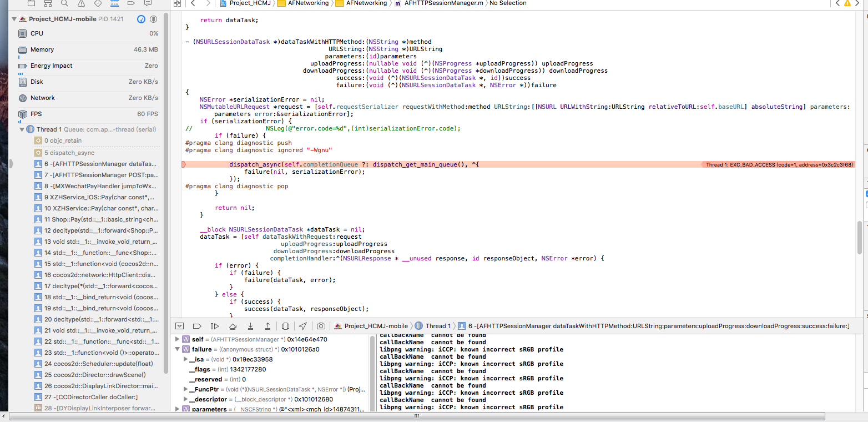Select the Energy Impact gauge
Image resolution: width=868 pixels, height=422 pixels.
(88, 66)
